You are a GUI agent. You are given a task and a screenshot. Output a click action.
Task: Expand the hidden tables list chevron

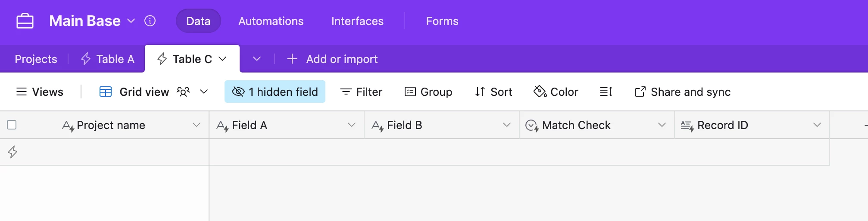coord(257,59)
